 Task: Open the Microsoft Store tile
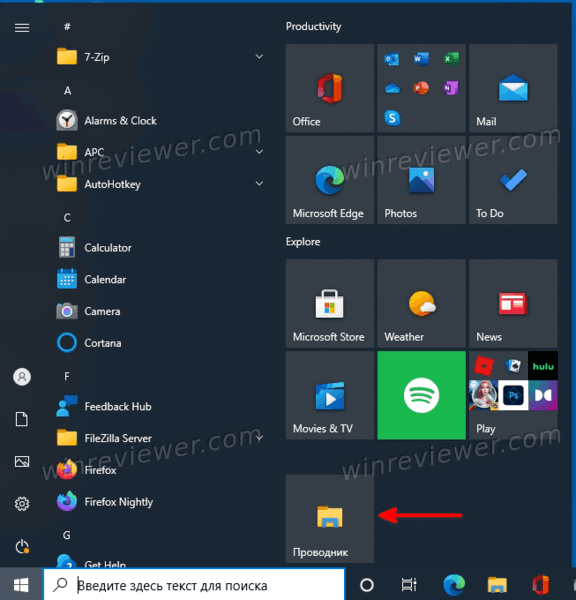pyautogui.click(x=330, y=303)
